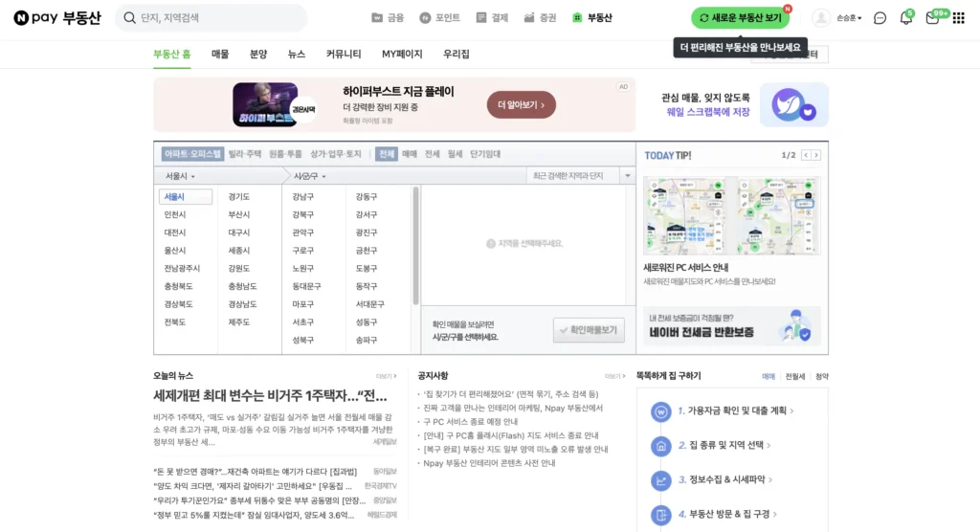Click the scrapbook bird icon
The height and width of the screenshot is (532, 980).
coord(793,104)
